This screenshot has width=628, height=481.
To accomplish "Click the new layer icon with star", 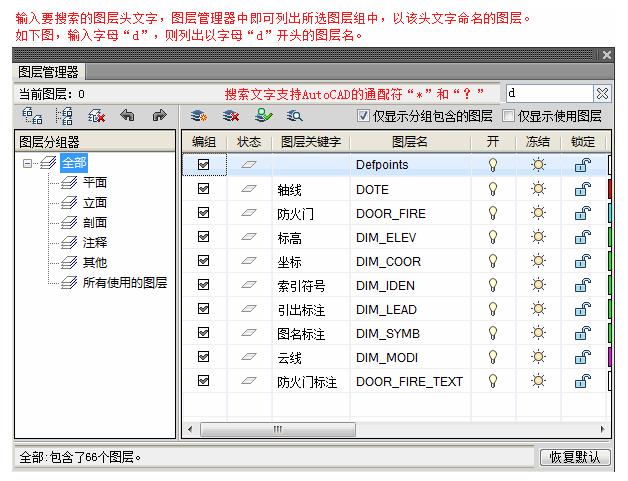I will point(199,116).
